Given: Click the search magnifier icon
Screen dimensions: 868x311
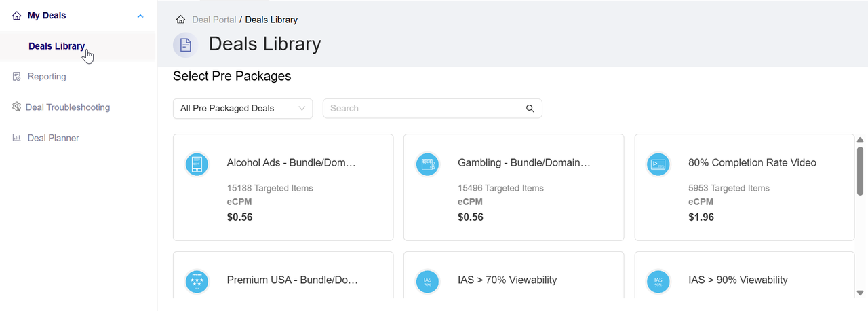Looking at the screenshot, I should 530,109.
